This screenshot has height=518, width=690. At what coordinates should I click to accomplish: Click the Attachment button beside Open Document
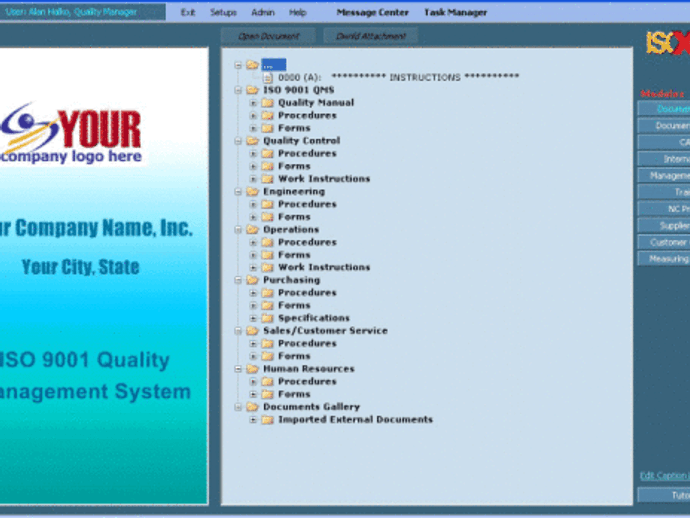pyautogui.click(x=371, y=36)
